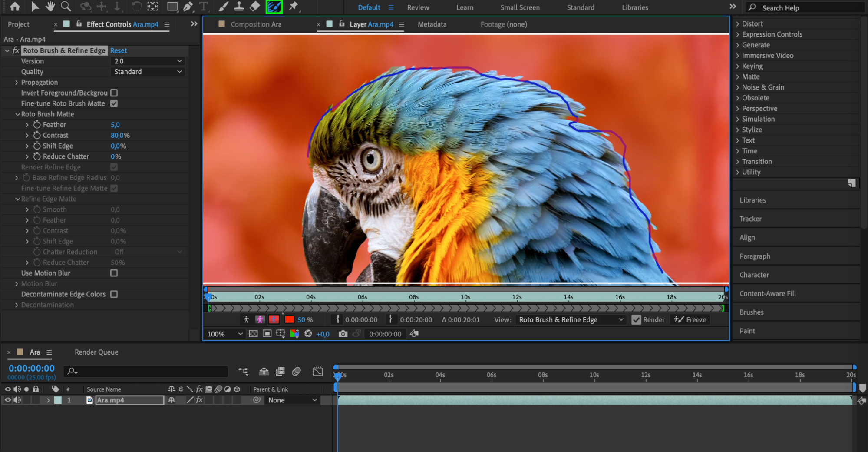868x452 pixels.
Task: Open the Quality dropdown set to Standard
Action: pyautogui.click(x=148, y=72)
